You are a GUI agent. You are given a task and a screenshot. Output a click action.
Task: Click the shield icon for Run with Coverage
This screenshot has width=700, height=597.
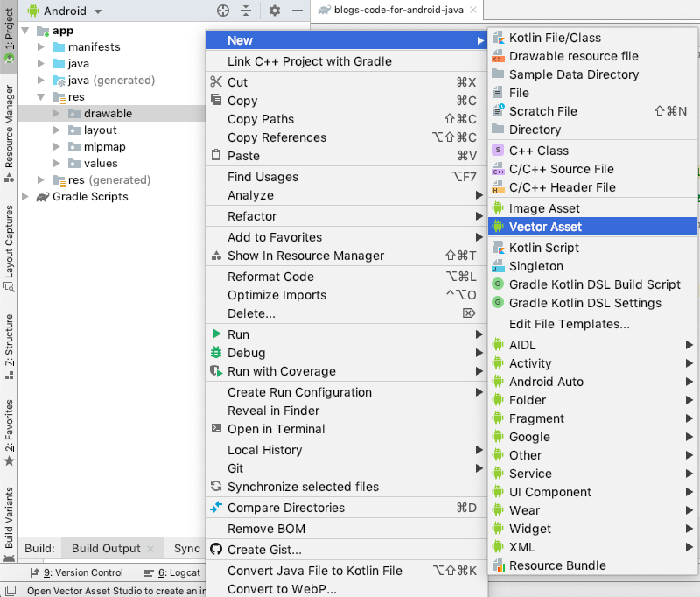[216, 370]
